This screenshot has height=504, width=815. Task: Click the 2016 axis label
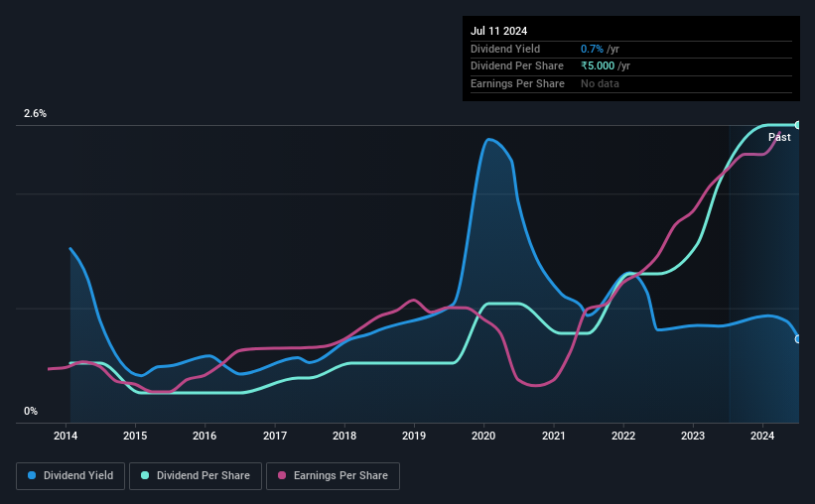pyautogui.click(x=204, y=436)
